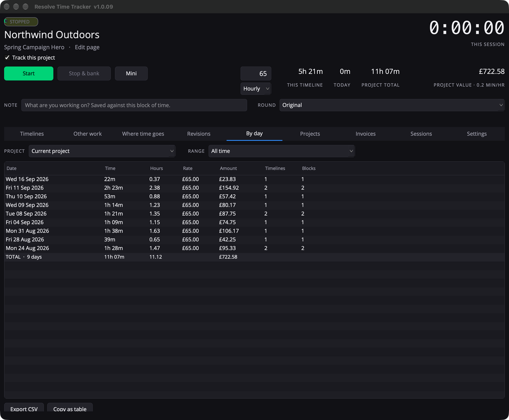This screenshot has height=420, width=509.
Task: Open the Hourly rate type dropdown
Action: click(256, 89)
